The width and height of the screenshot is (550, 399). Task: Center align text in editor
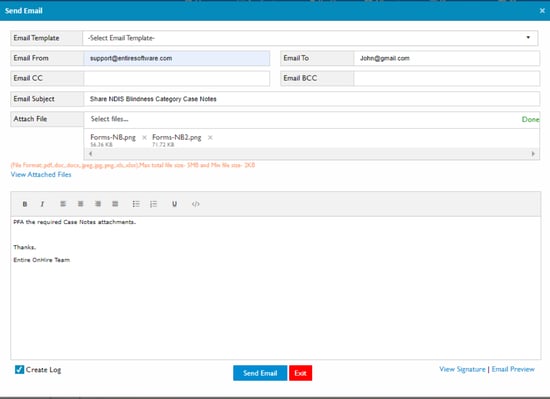[x=80, y=204]
